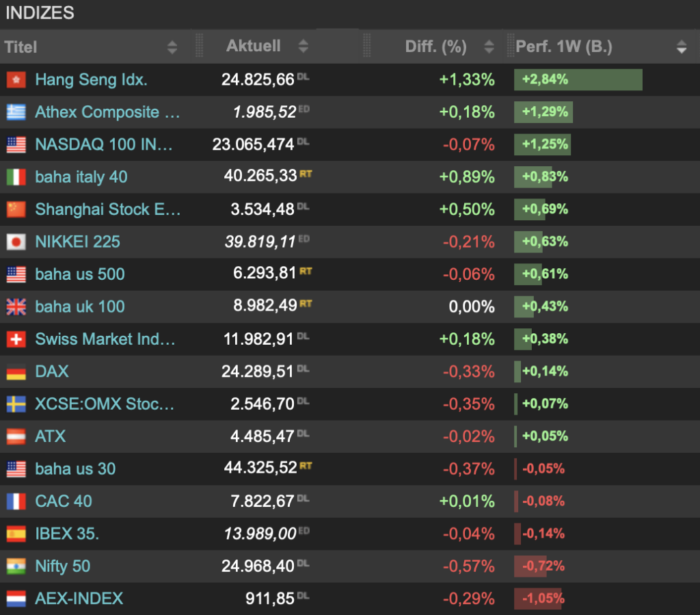This screenshot has width=700, height=615.
Task: Select value 24.289,51 in DAX row
Action: (258, 371)
